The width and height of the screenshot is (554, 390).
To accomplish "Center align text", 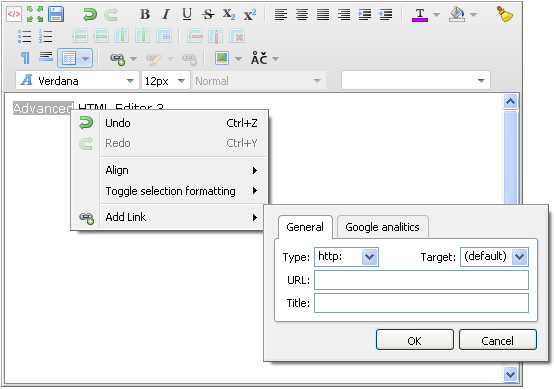I will 302,14.
